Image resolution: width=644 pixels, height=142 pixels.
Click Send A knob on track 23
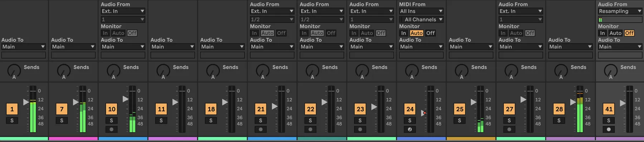point(362,71)
